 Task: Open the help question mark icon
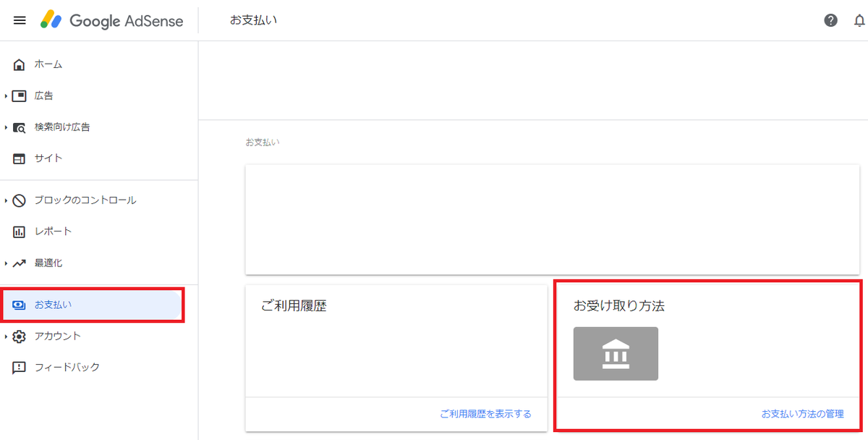coord(831,20)
